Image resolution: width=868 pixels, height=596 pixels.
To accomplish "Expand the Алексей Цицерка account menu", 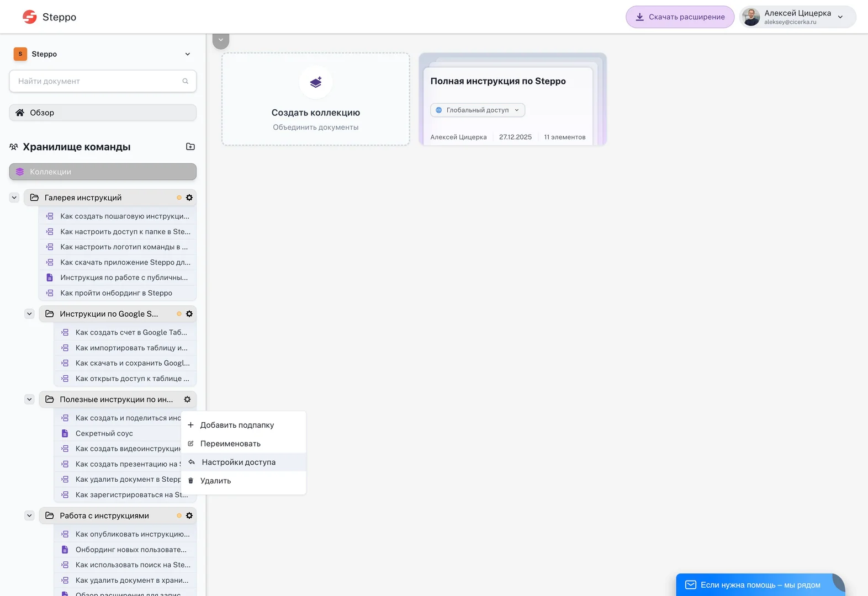I will [840, 17].
